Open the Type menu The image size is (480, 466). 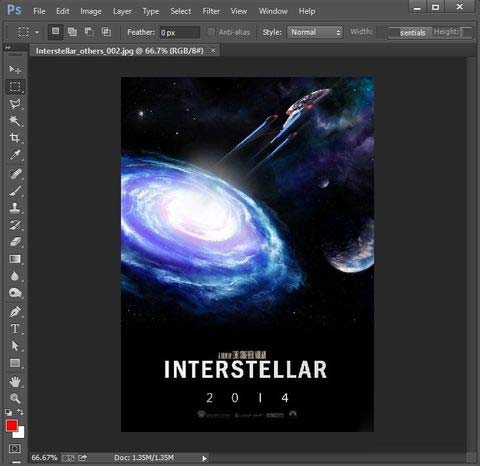pos(151,11)
